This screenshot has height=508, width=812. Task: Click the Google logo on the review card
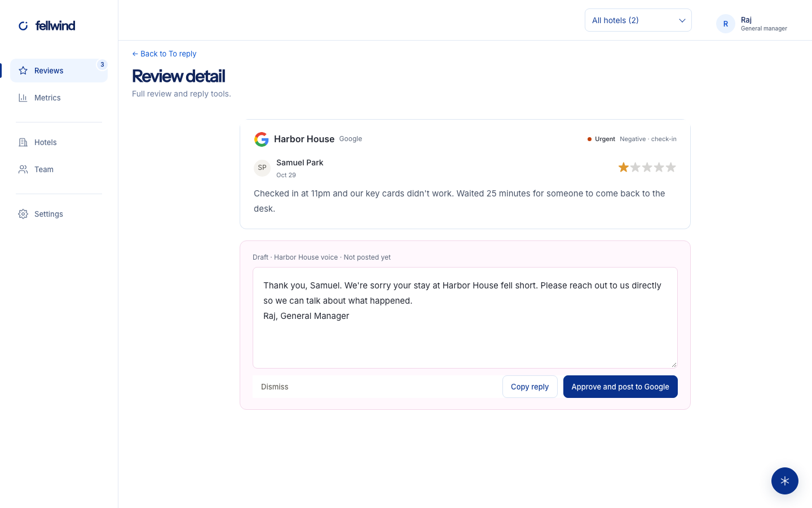pos(262,139)
